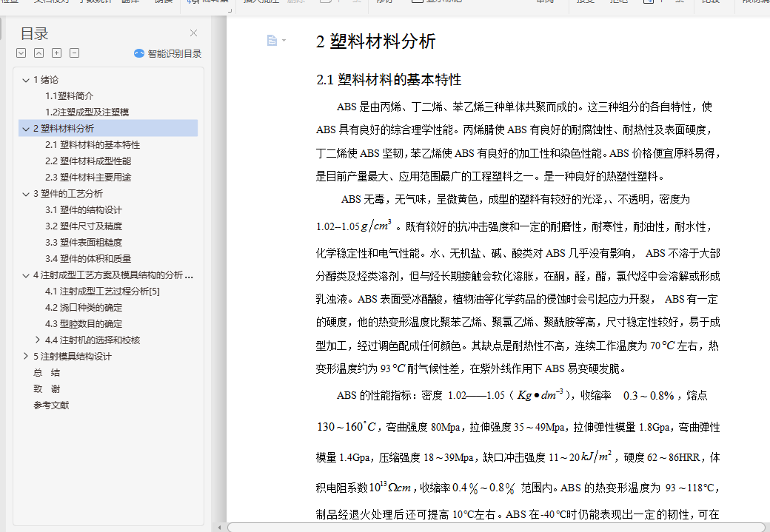Expand the 5 注射模具结构设计 node

click(25, 357)
